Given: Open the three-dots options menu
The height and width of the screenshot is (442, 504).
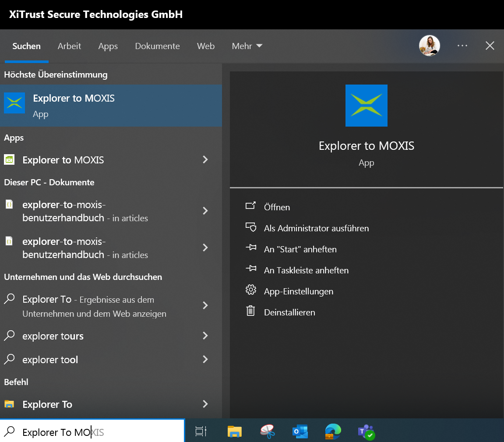Looking at the screenshot, I should point(462,46).
